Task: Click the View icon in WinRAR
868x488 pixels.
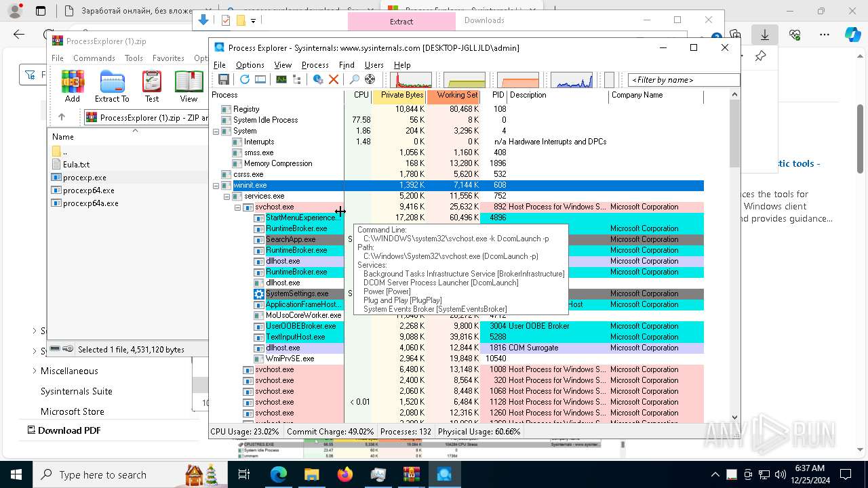Action: (x=189, y=87)
